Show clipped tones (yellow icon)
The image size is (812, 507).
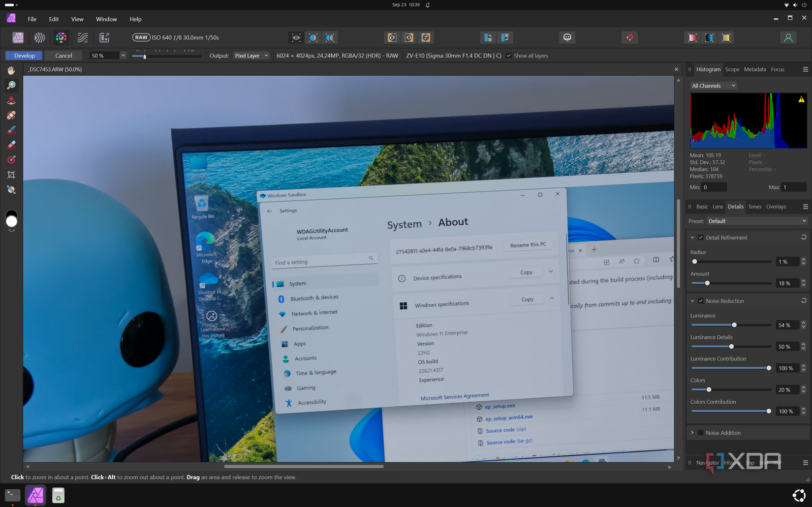(726, 37)
